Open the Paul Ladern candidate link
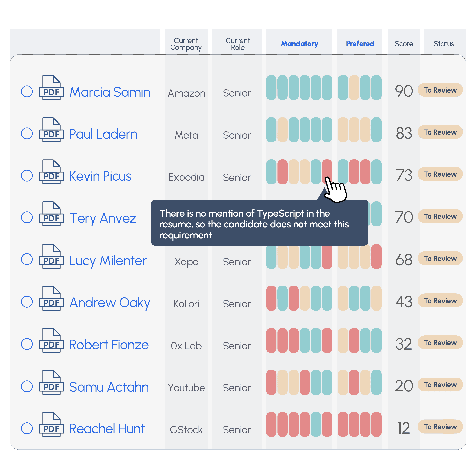This screenshot has width=476, height=476. (x=103, y=134)
